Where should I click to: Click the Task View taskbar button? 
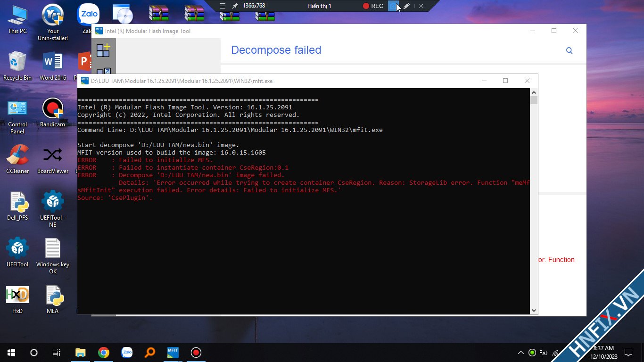(x=56, y=352)
